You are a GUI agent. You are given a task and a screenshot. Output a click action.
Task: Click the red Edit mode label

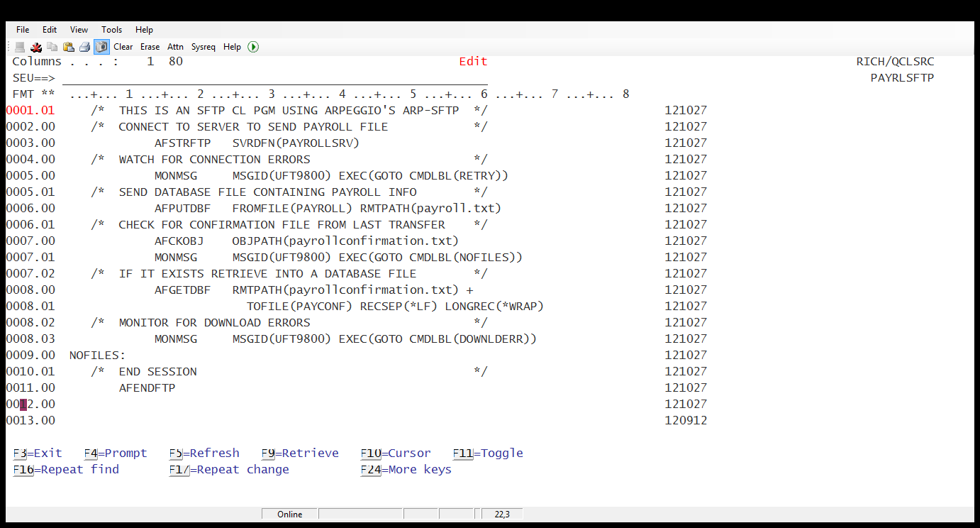click(x=474, y=62)
